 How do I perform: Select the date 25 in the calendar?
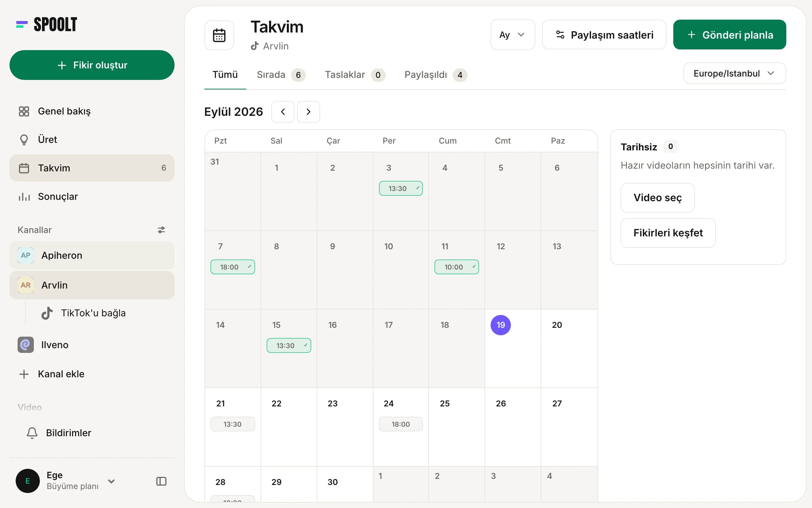click(445, 404)
